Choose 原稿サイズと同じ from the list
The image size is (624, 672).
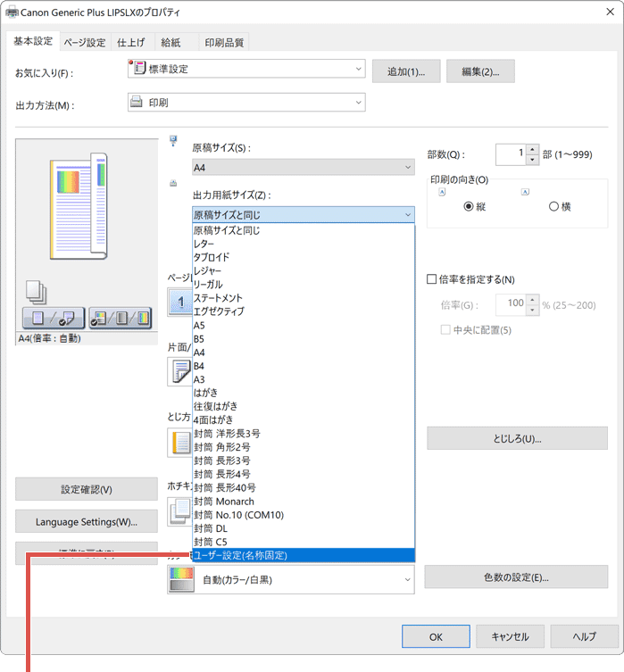pyautogui.click(x=304, y=230)
